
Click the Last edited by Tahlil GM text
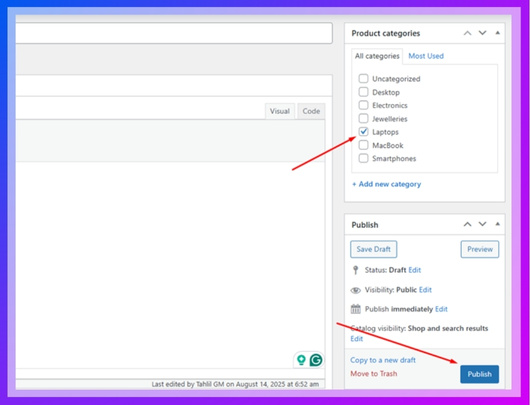(x=235, y=384)
